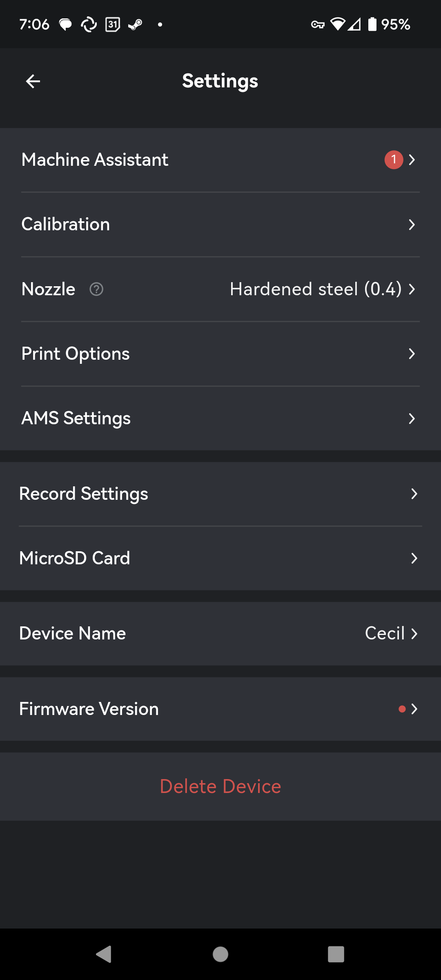Open the MicroSD Card entry
Viewport: 441px width, 980px height.
tap(75, 558)
